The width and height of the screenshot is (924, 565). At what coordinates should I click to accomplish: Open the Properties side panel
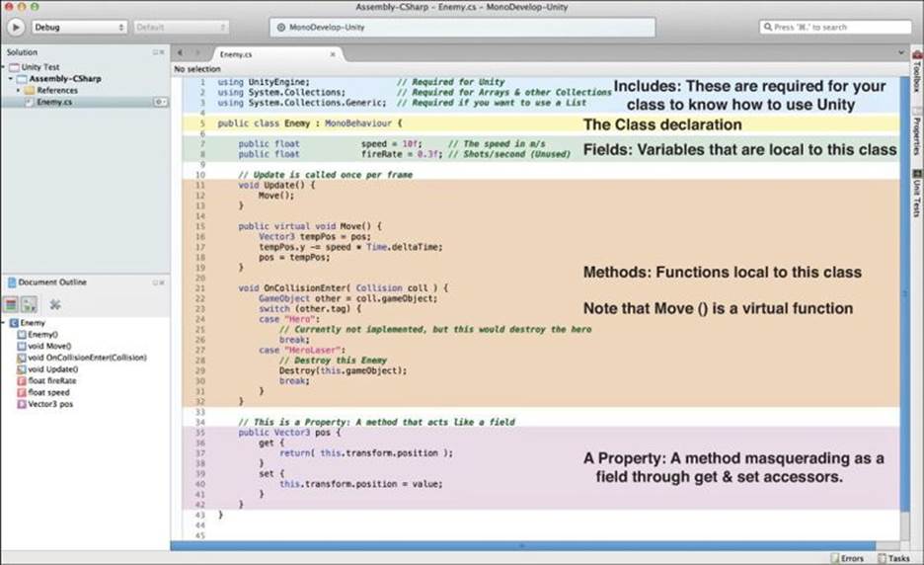coord(917,131)
